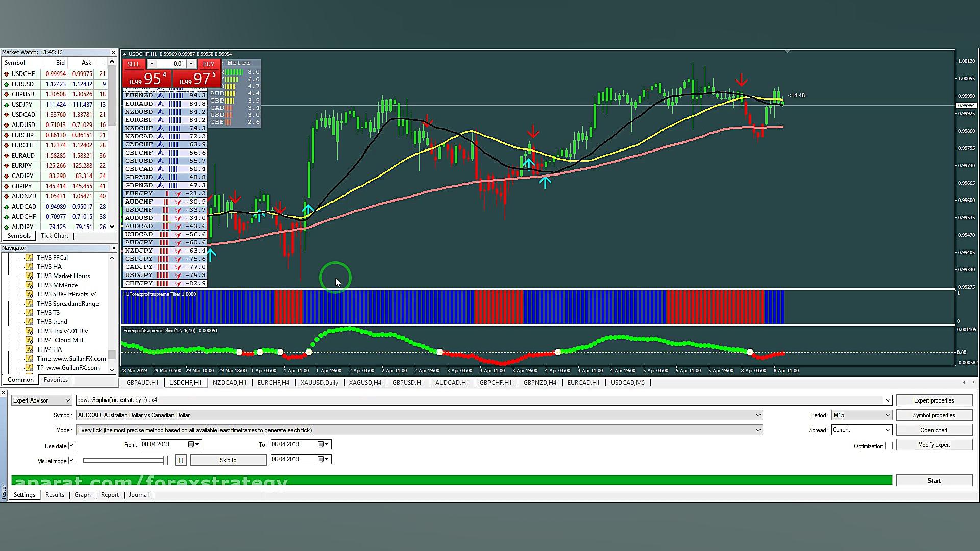Viewport: 980px width, 551px height.
Task: Click the blue trend arrow icon next to EURNZD
Action: coord(161,95)
